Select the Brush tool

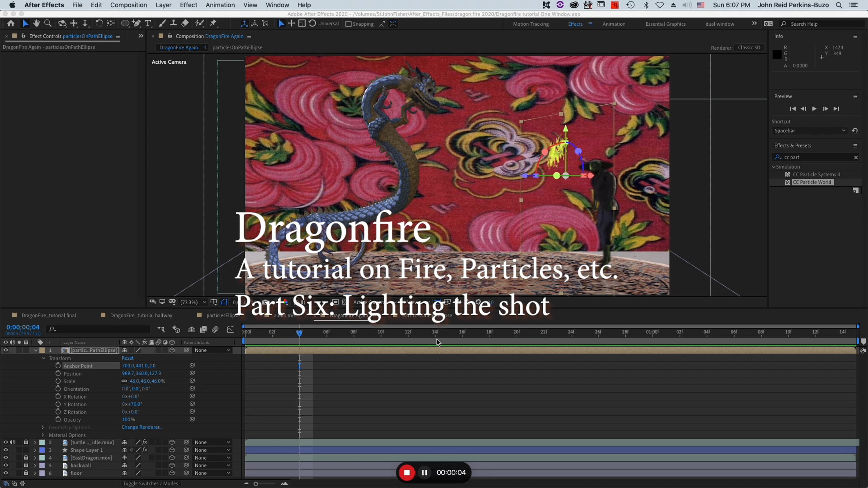pos(162,23)
